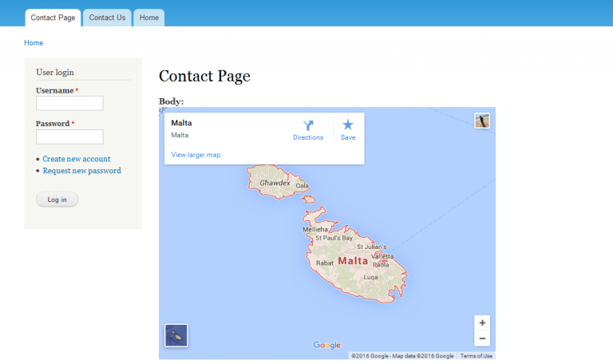Focus the Username input field
This screenshot has width=613, height=364.
[x=69, y=103]
